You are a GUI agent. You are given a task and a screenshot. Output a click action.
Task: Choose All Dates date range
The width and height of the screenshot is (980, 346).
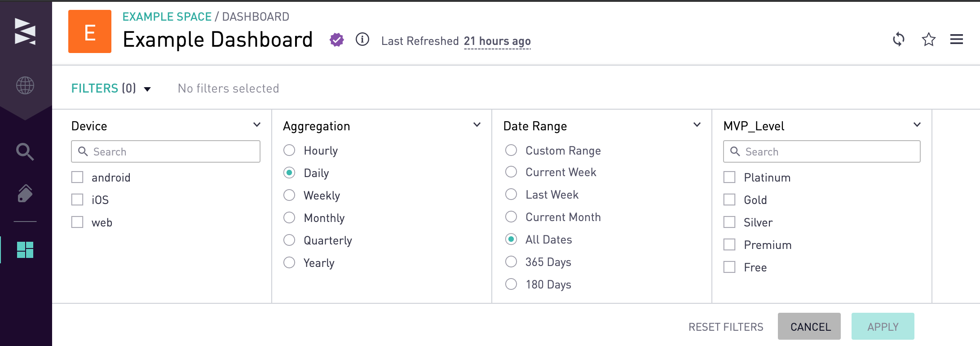pyautogui.click(x=512, y=240)
